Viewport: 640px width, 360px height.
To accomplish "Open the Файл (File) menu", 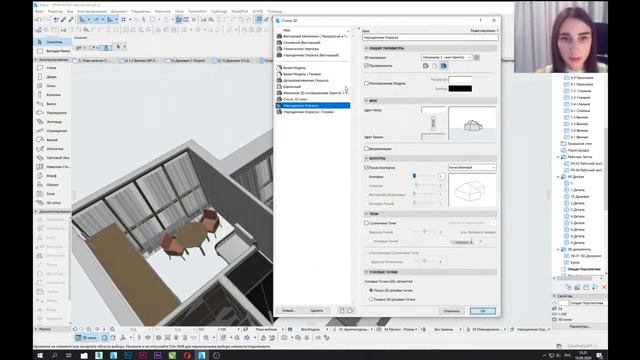I will (39, 11).
